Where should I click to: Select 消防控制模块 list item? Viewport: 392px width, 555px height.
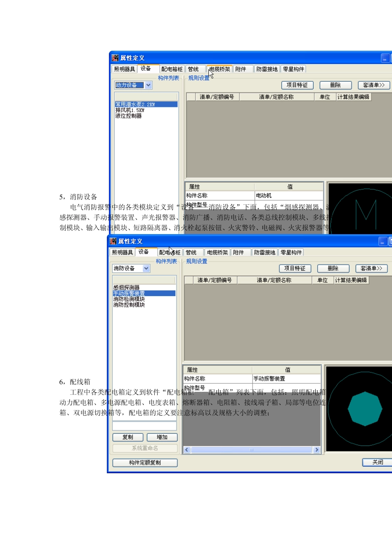point(144,305)
